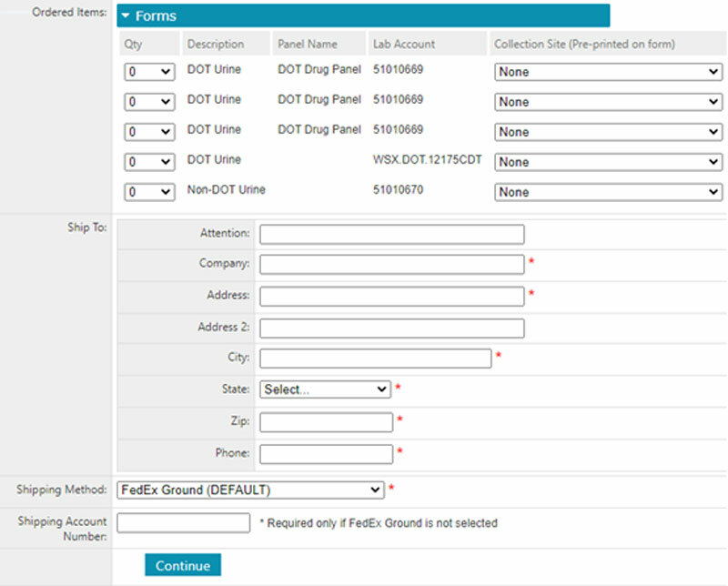Focus the Zip input field
Image resolution: width=728 pixels, height=586 pixels.
[x=326, y=422]
